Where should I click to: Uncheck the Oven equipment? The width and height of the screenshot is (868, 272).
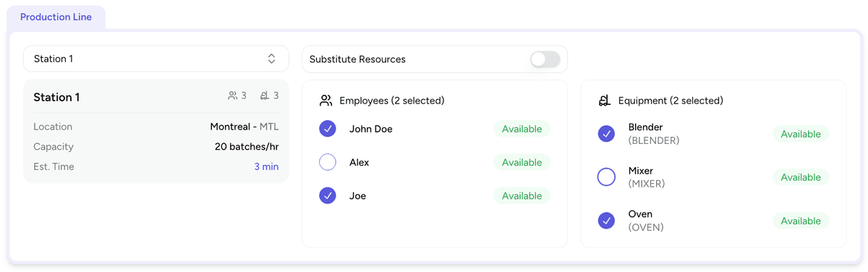607,221
